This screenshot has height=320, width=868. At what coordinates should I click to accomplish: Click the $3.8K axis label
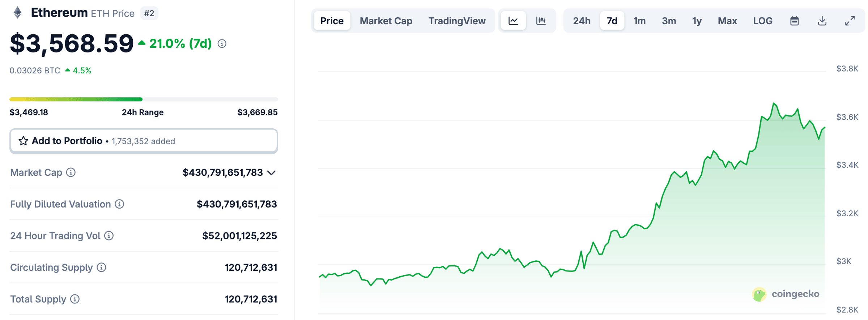[x=847, y=69]
